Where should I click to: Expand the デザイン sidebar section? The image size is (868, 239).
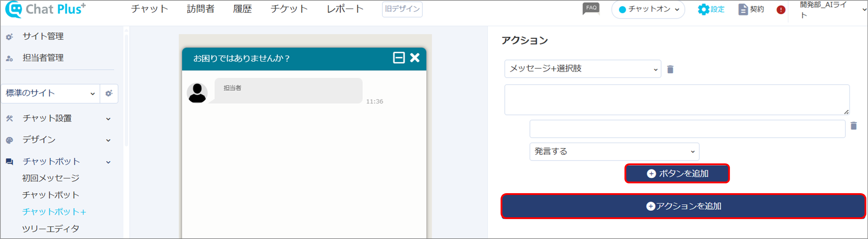[108, 140]
